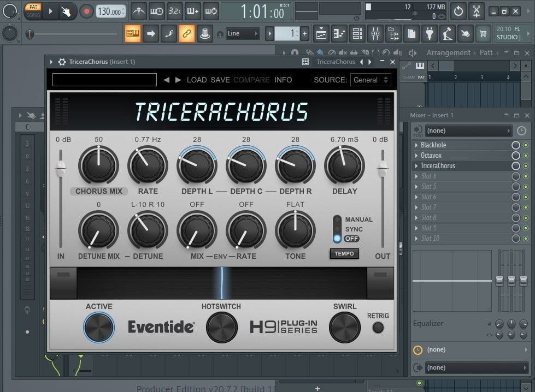Open the Piano roll view icon
The width and height of the screenshot is (535, 392).
[x=339, y=33]
